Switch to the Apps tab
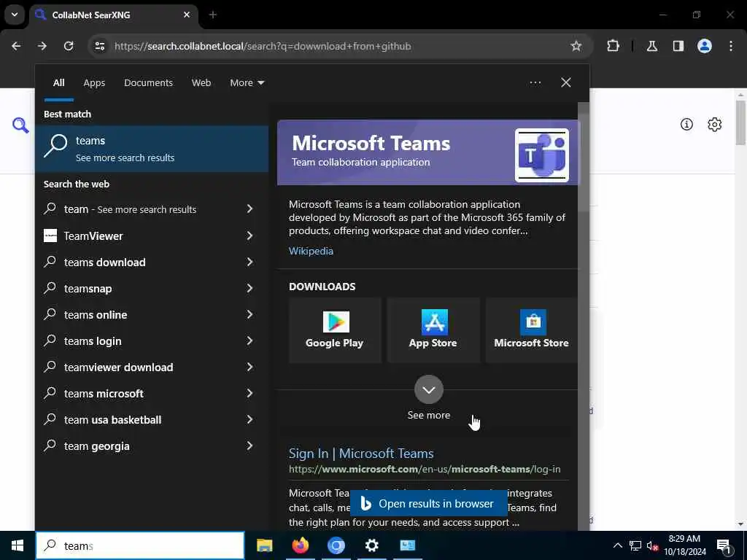The height and width of the screenshot is (560, 747). pos(94,83)
